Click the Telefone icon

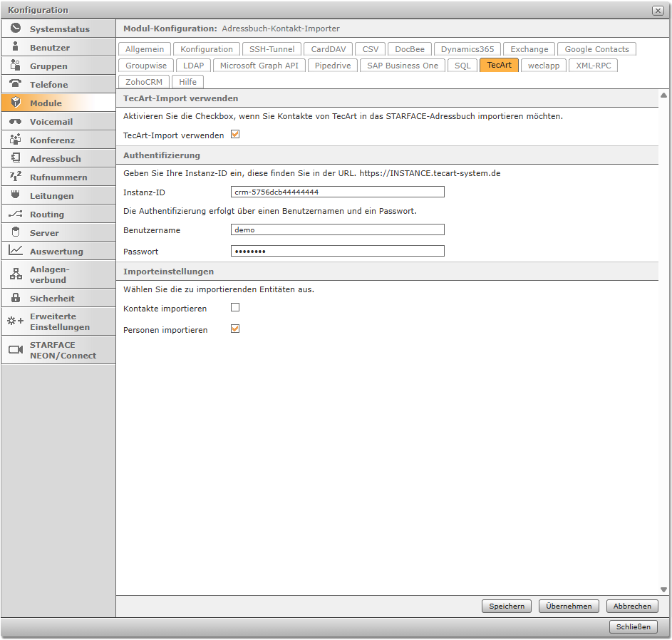[x=16, y=84]
